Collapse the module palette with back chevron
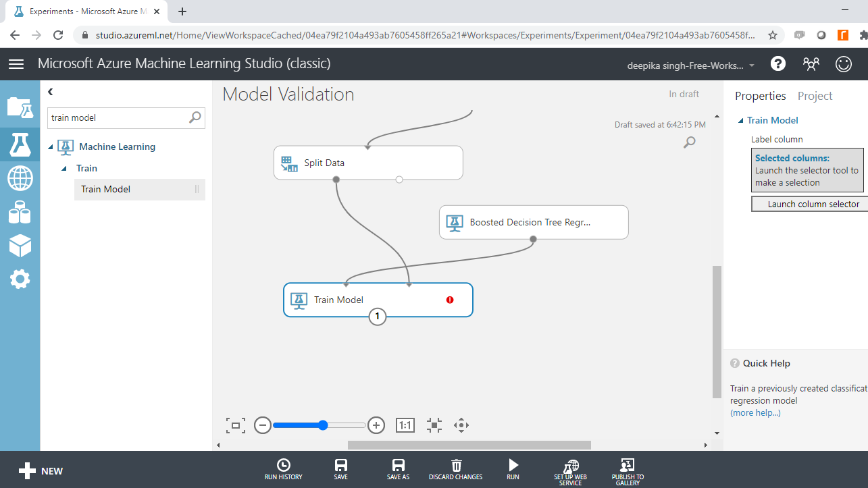Viewport: 868px width, 488px height. pyautogui.click(x=51, y=92)
